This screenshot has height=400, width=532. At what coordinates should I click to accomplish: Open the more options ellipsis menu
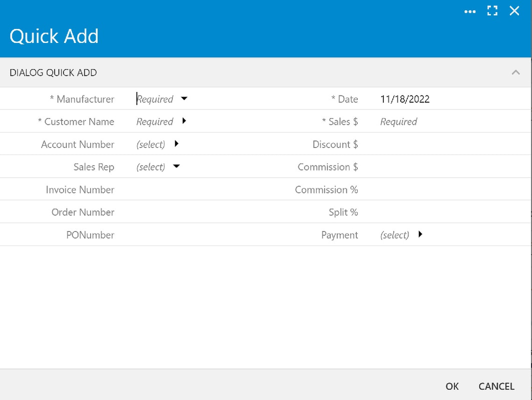pyautogui.click(x=469, y=11)
